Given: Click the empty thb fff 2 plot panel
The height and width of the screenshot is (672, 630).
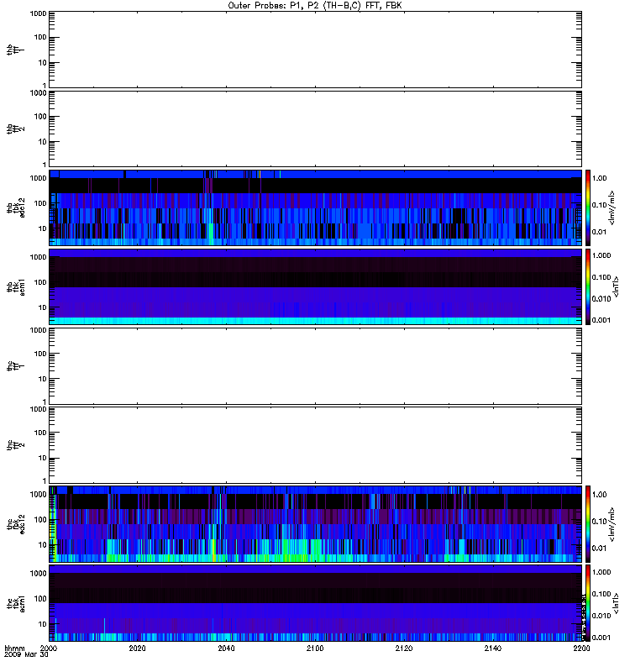Looking at the screenshot, I should coord(316,129).
